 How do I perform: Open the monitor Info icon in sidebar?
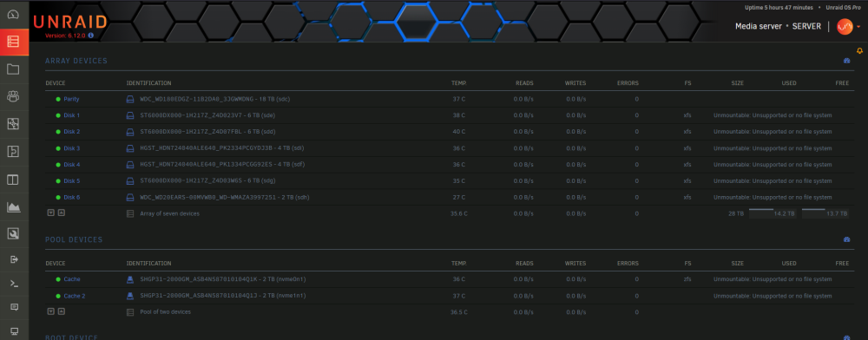pos(14,331)
